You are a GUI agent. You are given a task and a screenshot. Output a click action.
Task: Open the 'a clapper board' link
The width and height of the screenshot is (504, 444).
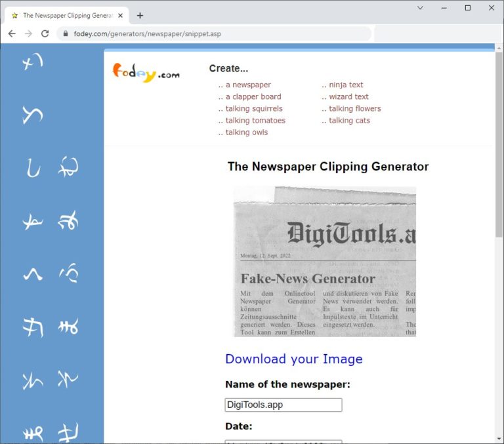coord(253,96)
